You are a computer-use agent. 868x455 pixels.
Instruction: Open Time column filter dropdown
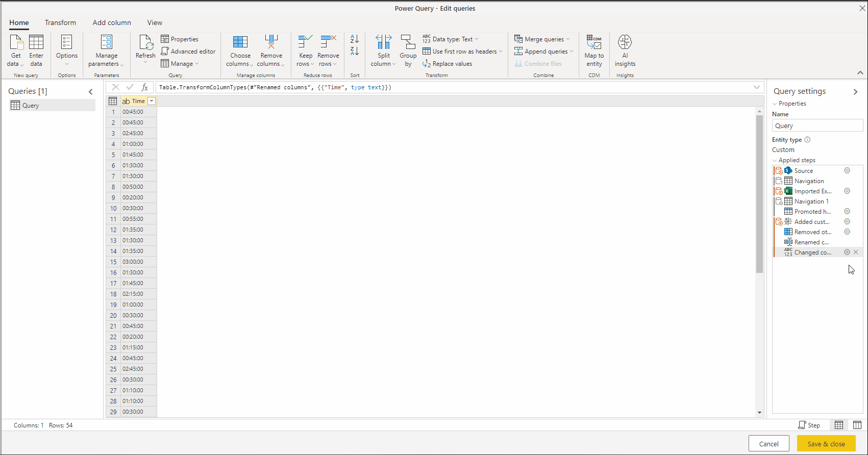tap(152, 101)
